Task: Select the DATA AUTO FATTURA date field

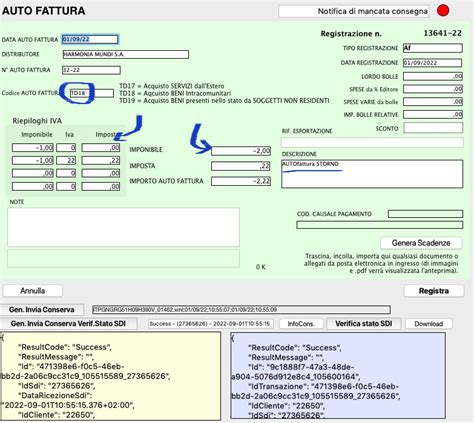Action: pyautogui.click(x=90, y=39)
